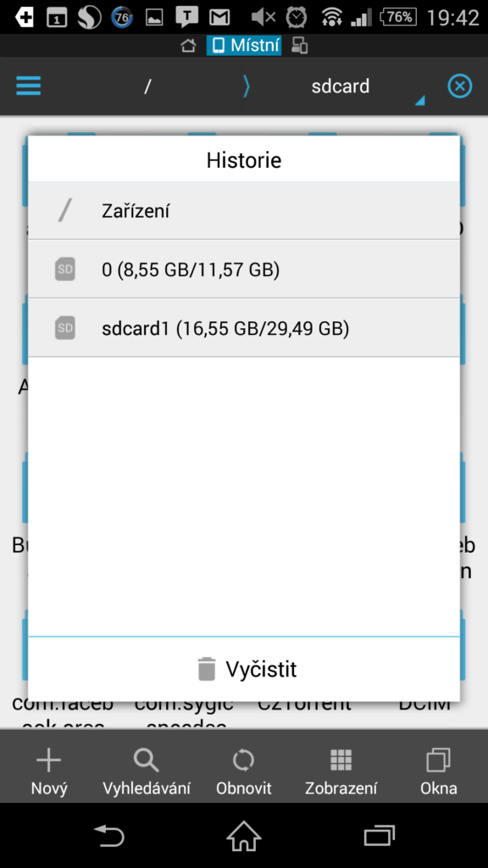
Task: Tap the blue path separator chevron
Action: 247,86
